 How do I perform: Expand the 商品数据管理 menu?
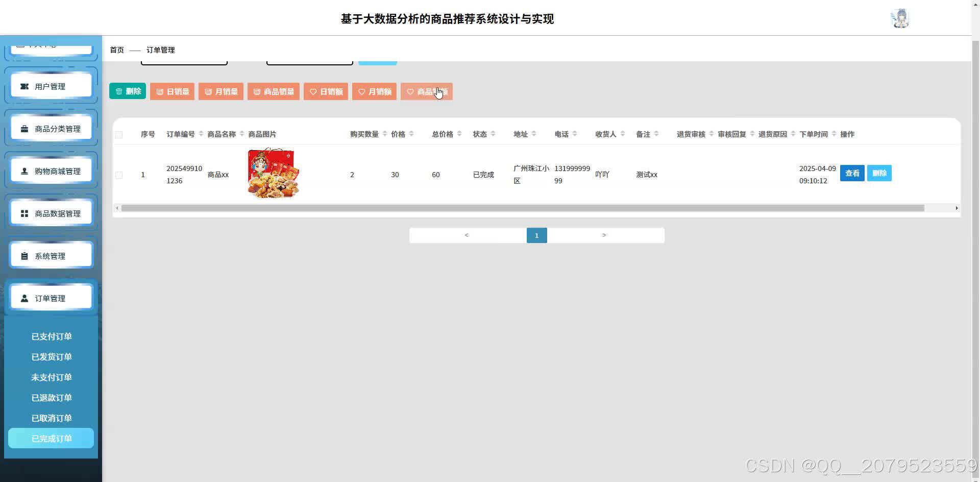coord(51,213)
